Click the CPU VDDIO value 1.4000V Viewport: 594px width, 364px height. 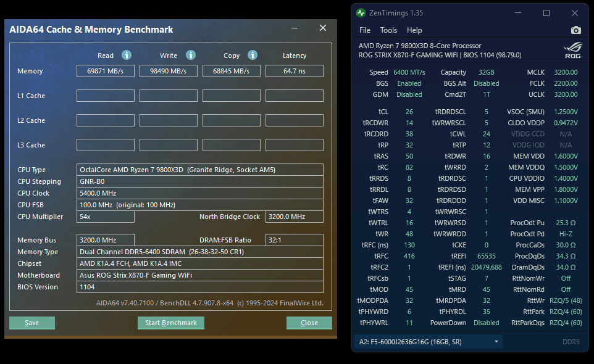tap(566, 178)
